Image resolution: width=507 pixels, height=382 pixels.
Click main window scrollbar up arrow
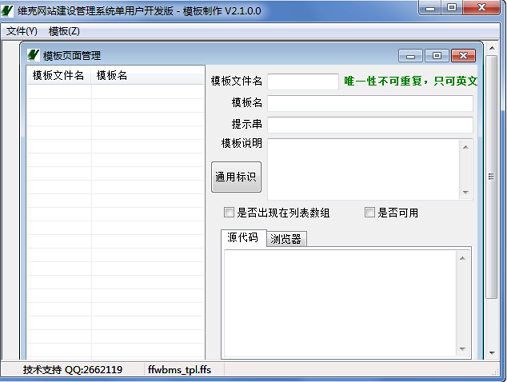[x=492, y=48]
